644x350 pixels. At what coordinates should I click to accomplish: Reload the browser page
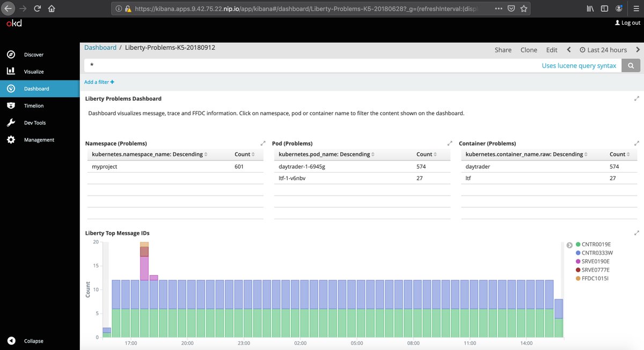[38, 9]
